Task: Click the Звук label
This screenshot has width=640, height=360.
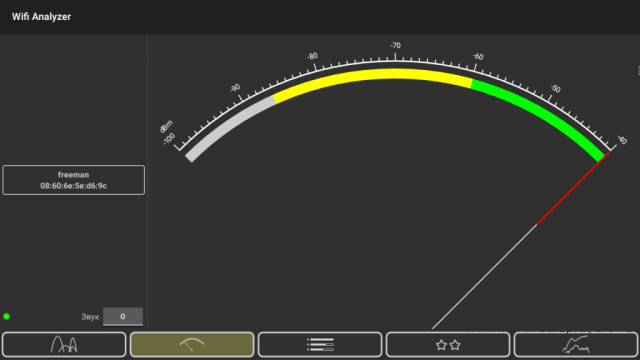Action: pos(90,317)
